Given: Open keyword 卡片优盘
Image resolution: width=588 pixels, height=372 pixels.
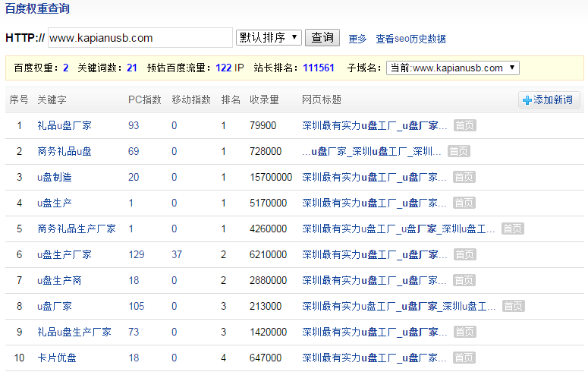Looking at the screenshot, I should pyautogui.click(x=57, y=358).
